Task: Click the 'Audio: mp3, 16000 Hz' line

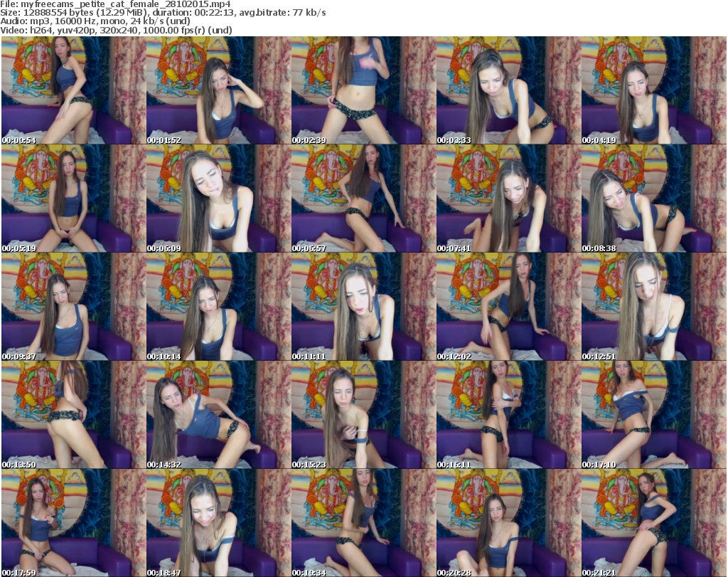Action: (x=95, y=21)
